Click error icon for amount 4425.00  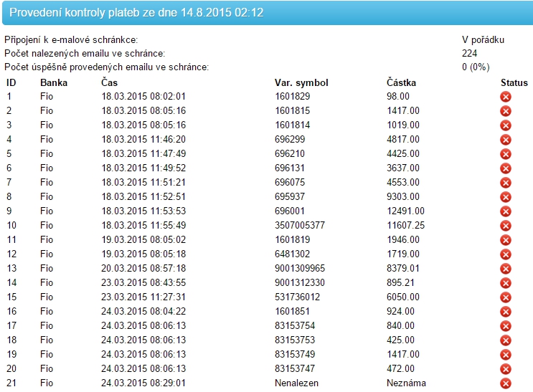pos(505,154)
